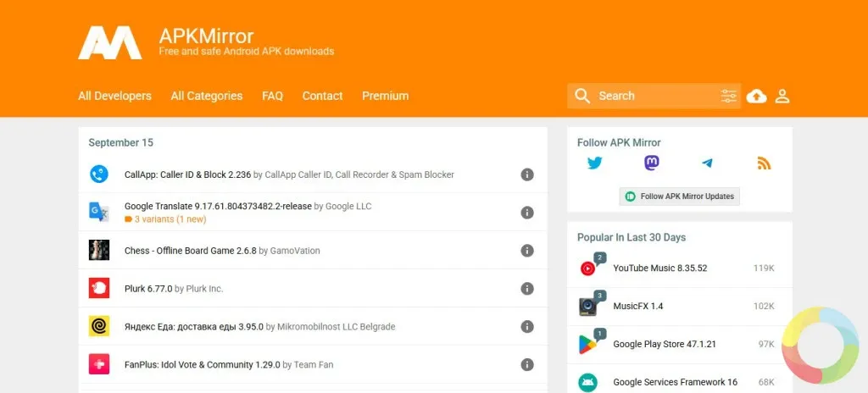Open the Contact page

322,96
